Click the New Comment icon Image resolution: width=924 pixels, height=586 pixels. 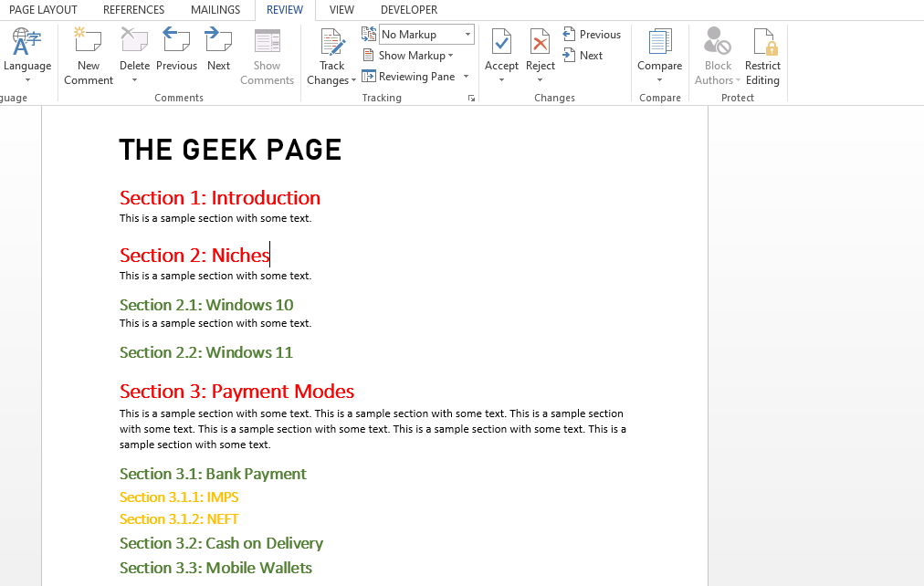tap(88, 42)
